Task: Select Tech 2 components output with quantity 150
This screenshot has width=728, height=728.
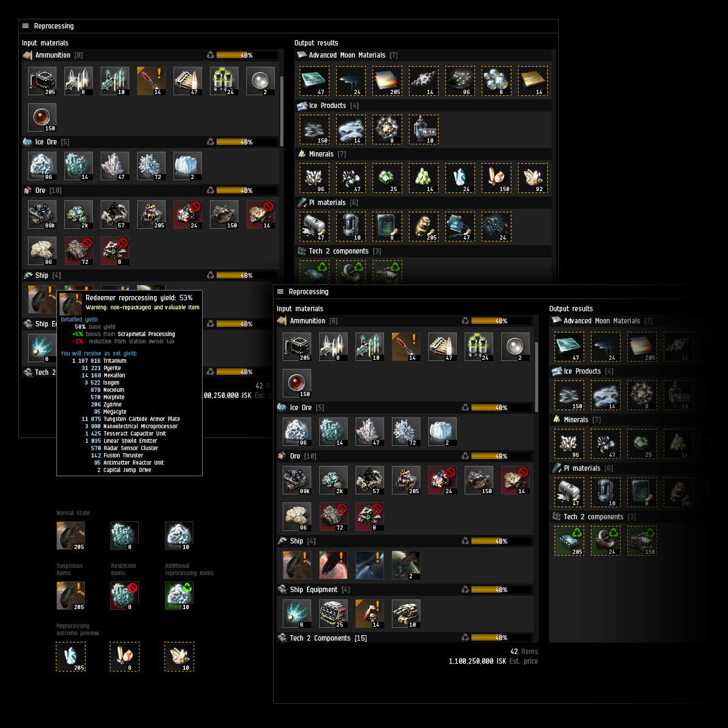Action: coord(642,541)
